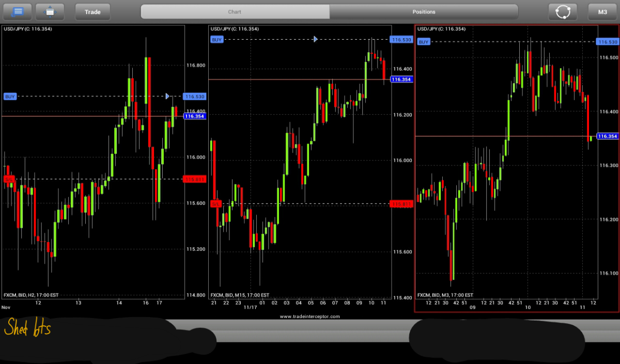This screenshot has width=620, height=364.
Task: Click the "FXCM, BID, H2, 17:00 EST" footer
Action: point(31,295)
